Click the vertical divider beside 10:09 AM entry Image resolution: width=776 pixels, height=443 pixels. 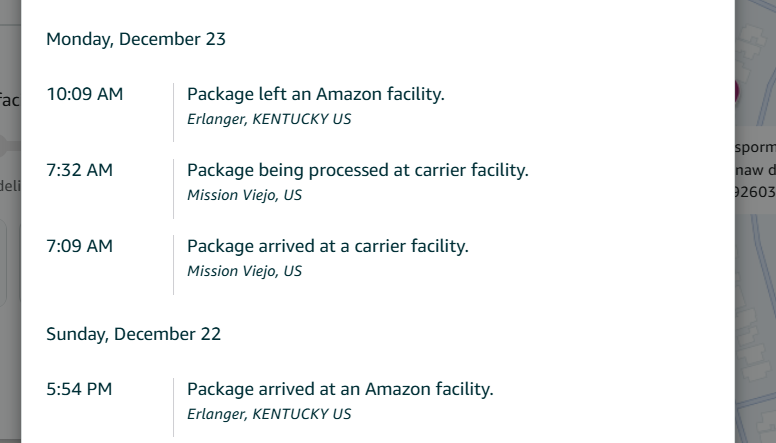[x=174, y=112]
